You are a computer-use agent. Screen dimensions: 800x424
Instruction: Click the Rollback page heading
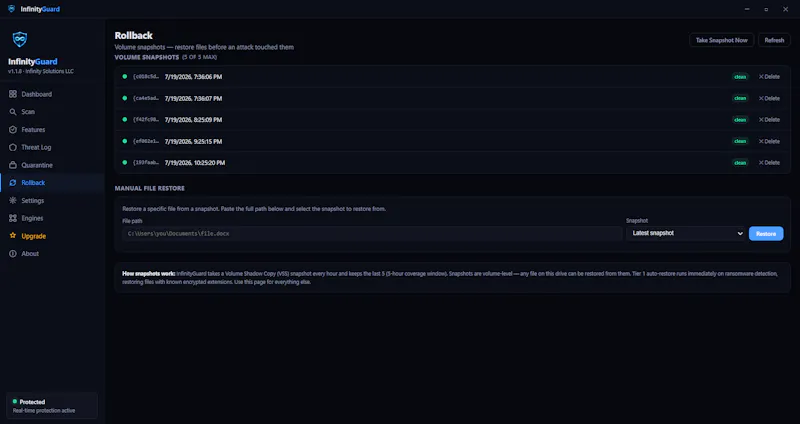click(x=134, y=35)
